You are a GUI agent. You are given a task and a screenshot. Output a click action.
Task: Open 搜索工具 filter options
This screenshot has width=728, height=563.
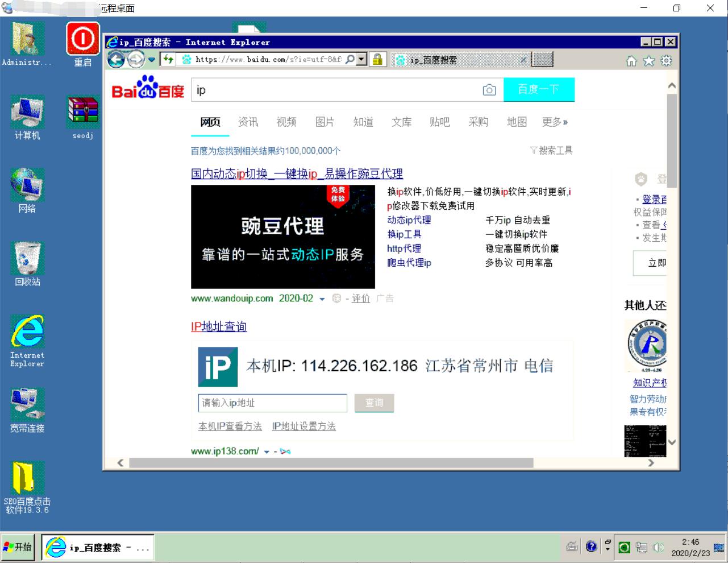tap(551, 150)
